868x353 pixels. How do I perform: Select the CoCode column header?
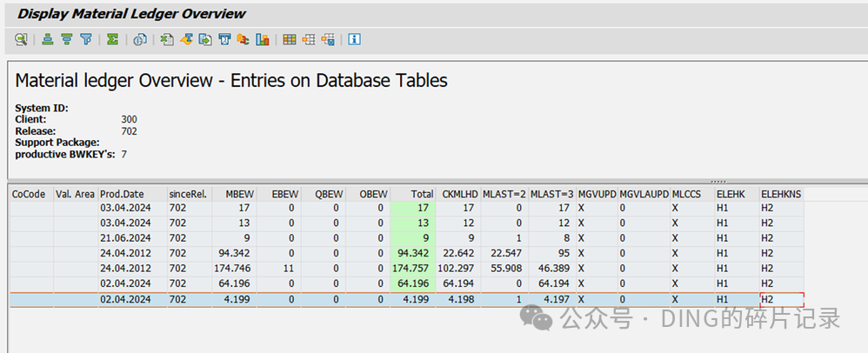point(32,194)
